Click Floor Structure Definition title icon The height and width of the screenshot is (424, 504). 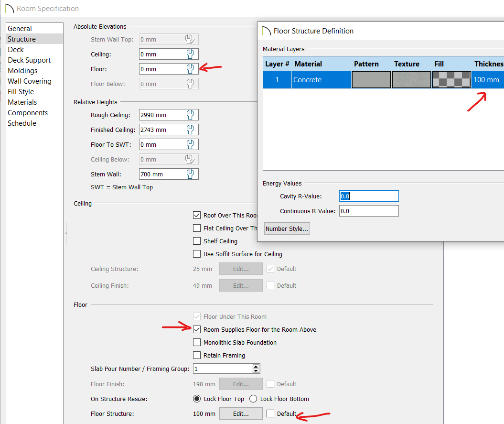coord(267,31)
